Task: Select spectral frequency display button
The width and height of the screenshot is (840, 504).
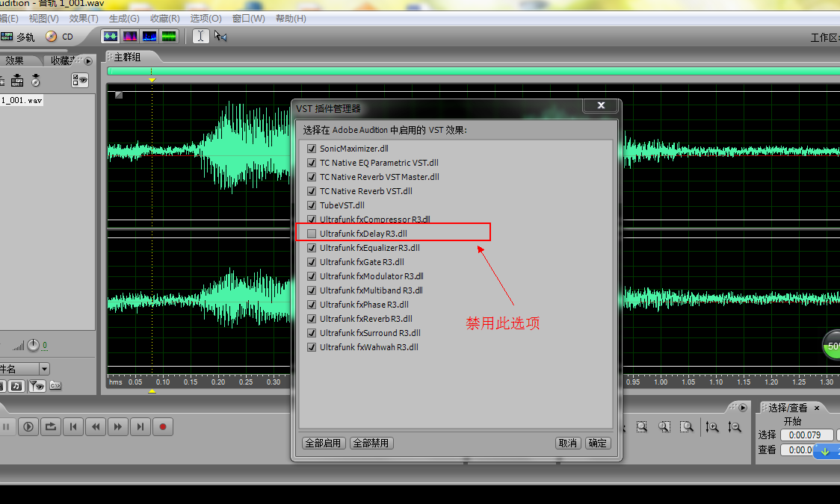Action: (130, 37)
